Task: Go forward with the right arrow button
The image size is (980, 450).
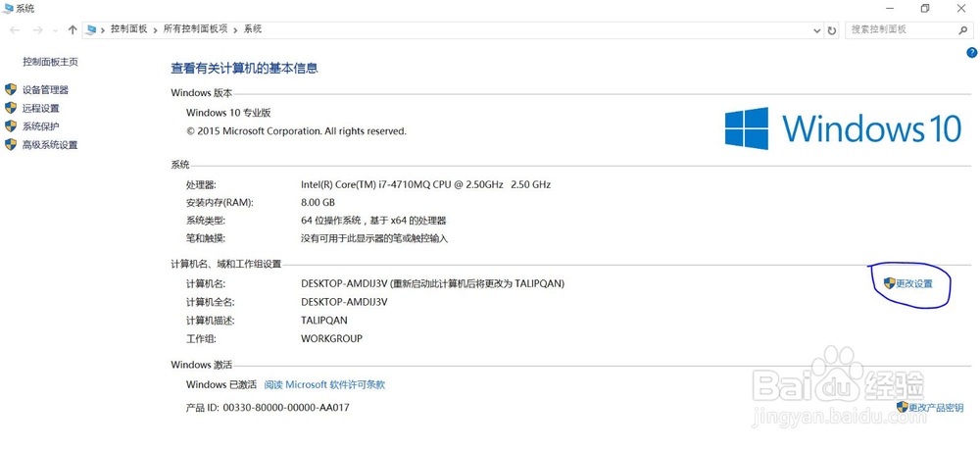Action: click(37, 30)
